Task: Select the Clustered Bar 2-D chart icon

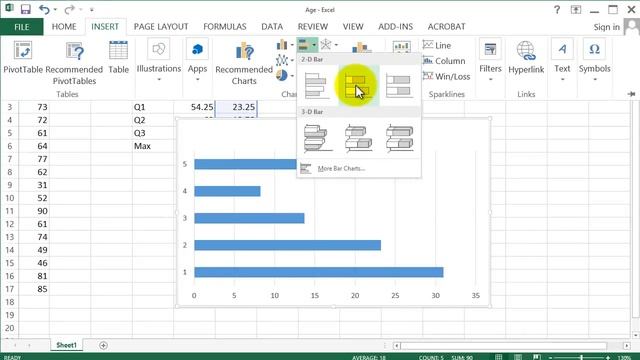Action: (x=316, y=85)
